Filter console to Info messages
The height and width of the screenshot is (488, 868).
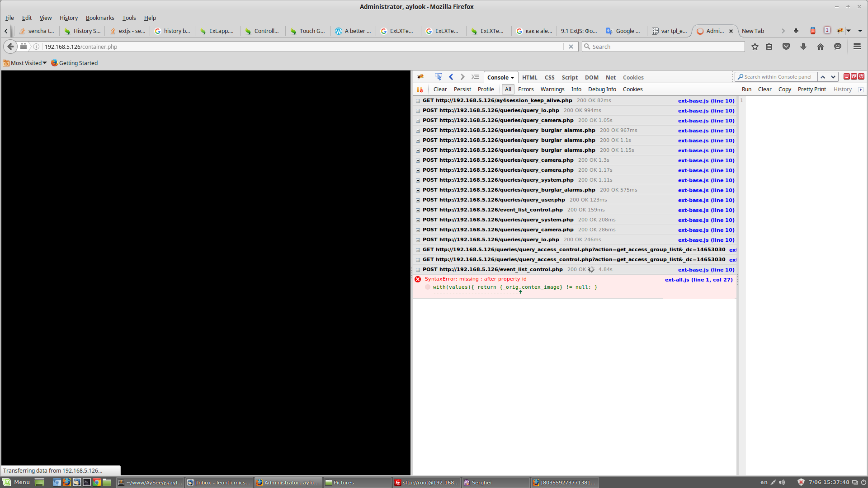[x=576, y=89]
